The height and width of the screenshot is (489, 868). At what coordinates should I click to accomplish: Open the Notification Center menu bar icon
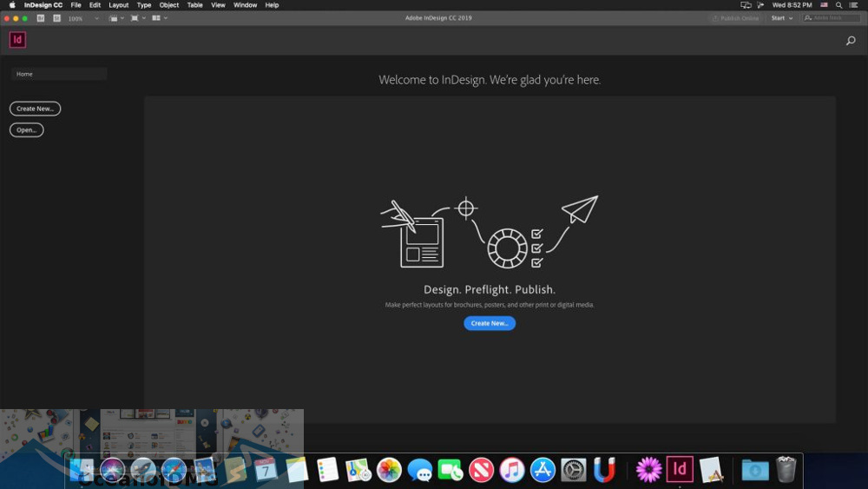(x=854, y=5)
